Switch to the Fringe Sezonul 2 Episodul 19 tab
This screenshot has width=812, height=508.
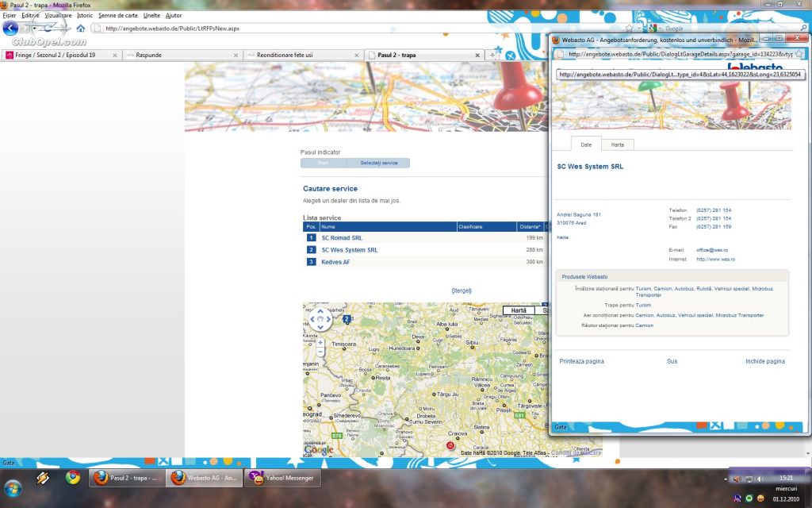[x=61, y=55]
